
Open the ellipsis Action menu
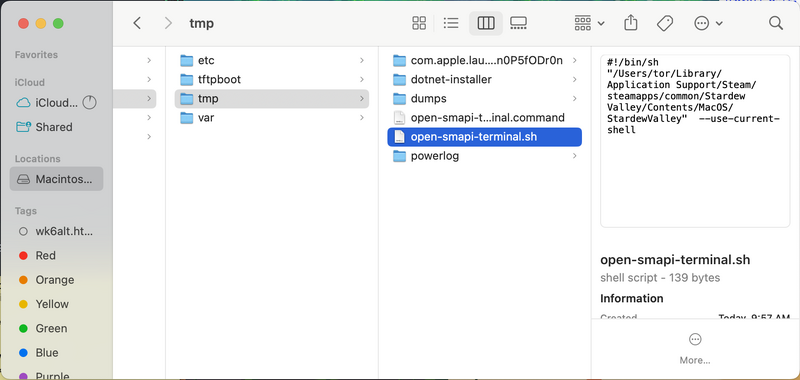[x=708, y=23]
